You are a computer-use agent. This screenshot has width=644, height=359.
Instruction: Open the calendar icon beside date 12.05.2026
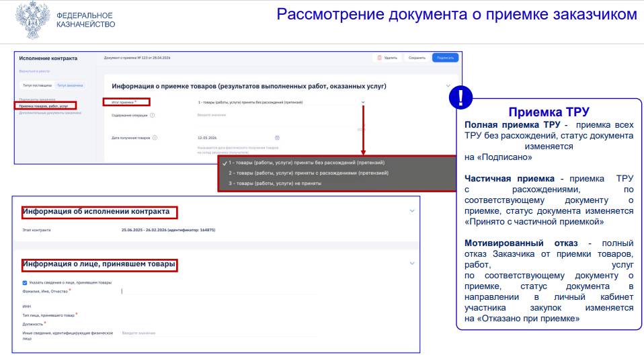pyautogui.click(x=277, y=138)
